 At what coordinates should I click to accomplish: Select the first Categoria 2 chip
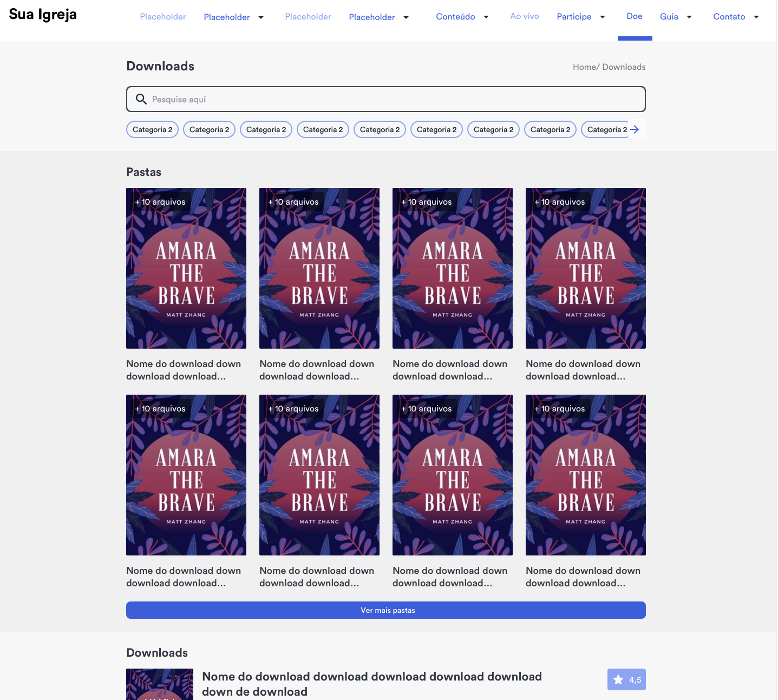[x=153, y=129]
